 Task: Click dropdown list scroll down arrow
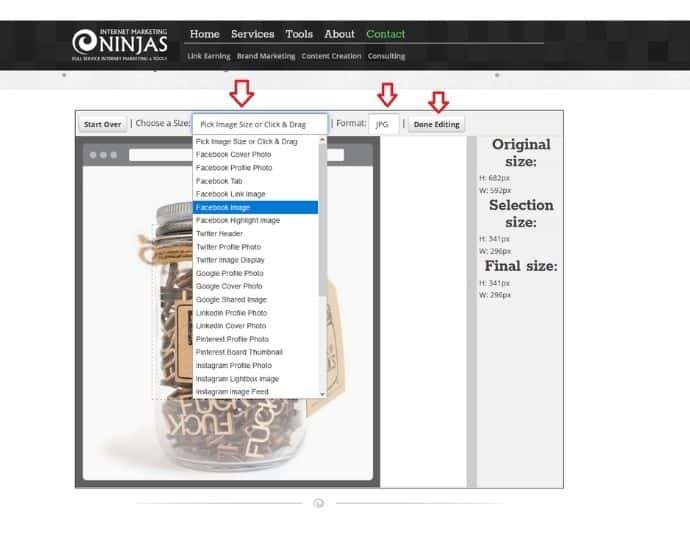tap(323, 394)
